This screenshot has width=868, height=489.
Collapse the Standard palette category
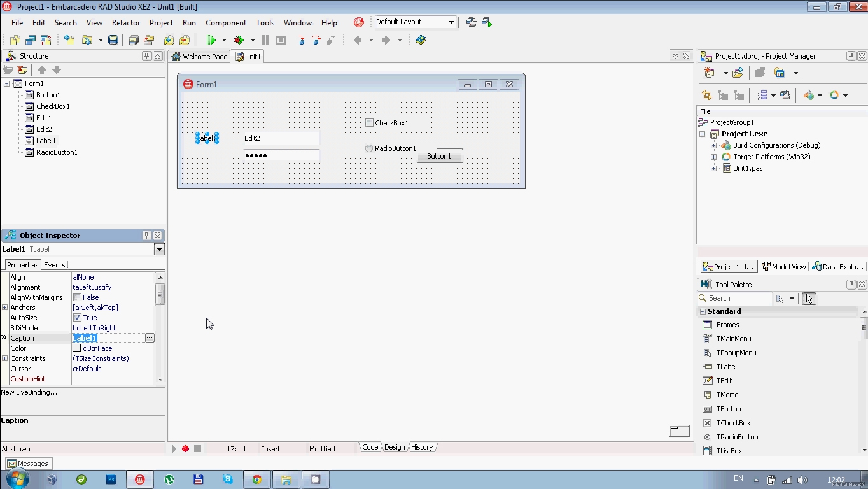703,311
